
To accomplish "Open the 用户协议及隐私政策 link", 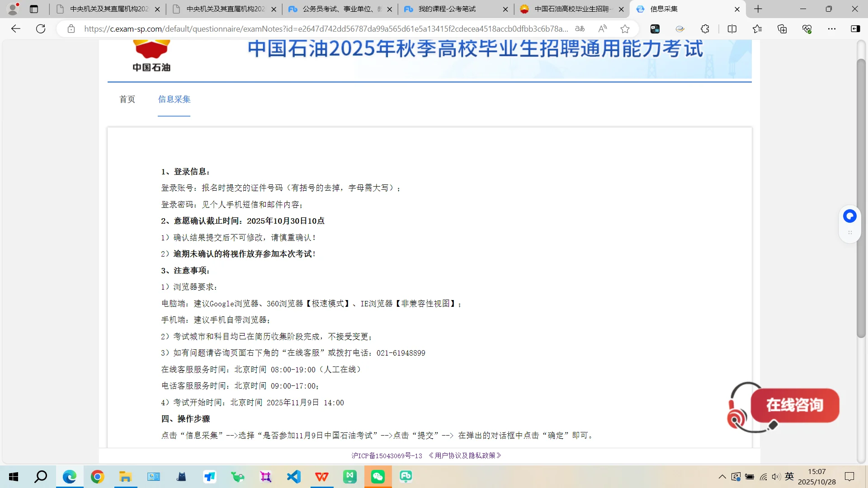I will (x=464, y=455).
